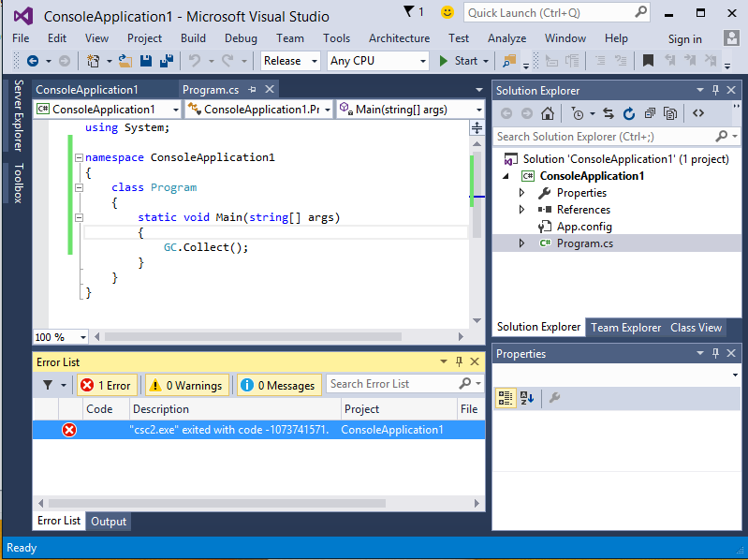Click the Alphabetical sort icon in Properties
This screenshot has height=560, width=748.
[x=527, y=398]
